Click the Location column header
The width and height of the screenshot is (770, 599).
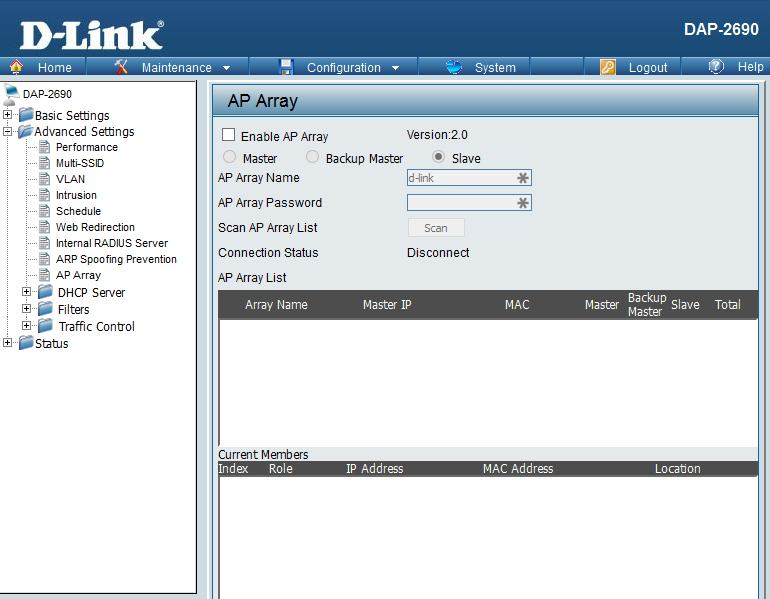click(x=677, y=469)
